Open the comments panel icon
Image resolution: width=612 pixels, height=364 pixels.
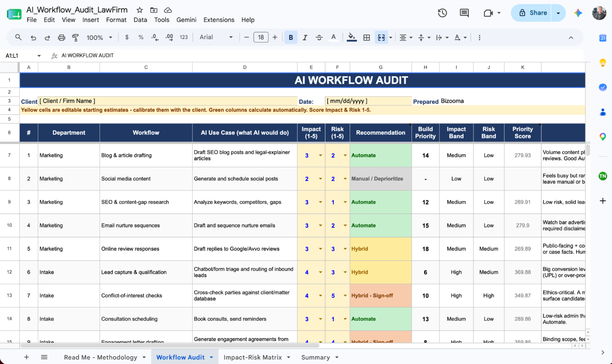(x=464, y=13)
